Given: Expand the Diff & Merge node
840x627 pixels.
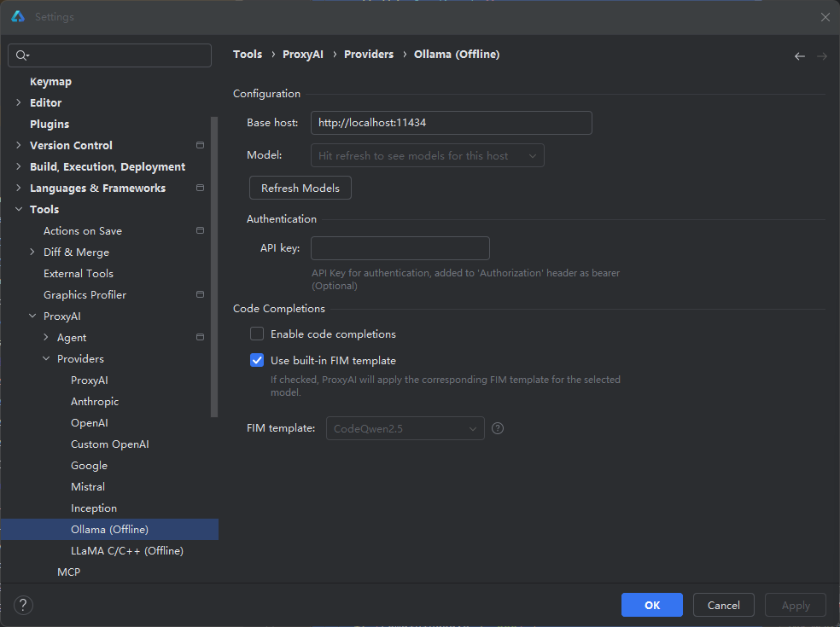Looking at the screenshot, I should coord(32,253).
